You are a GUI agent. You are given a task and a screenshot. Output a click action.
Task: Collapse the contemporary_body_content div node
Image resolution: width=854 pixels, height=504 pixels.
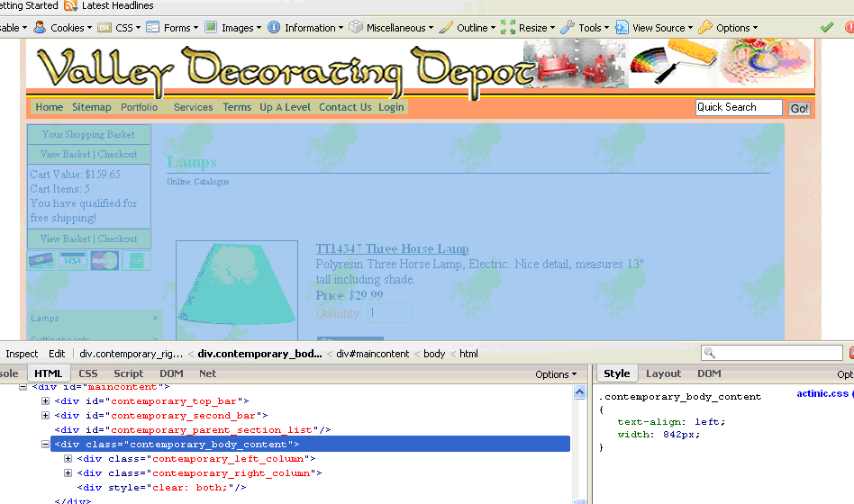(46, 445)
